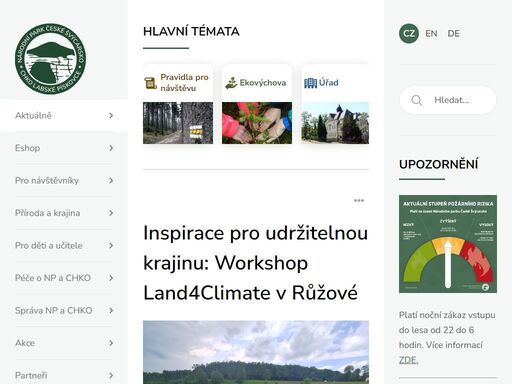The height and width of the screenshot is (384, 512).
Task: Open the Úřad topic link
Action: tap(328, 83)
